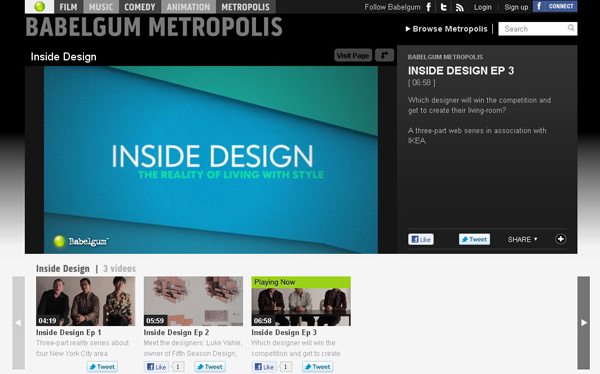Advance carousel with the next arrow
Viewport: 600px width, 374px height.
(584, 323)
